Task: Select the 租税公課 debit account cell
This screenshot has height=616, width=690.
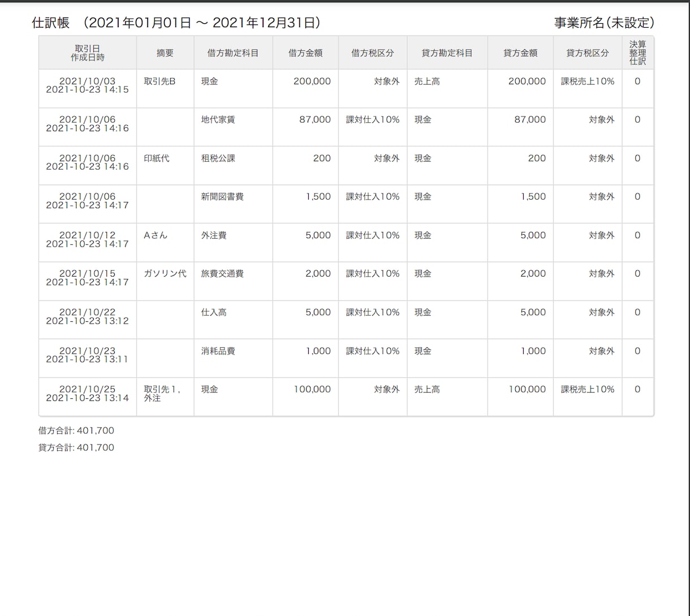Action: click(x=233, y=165)
